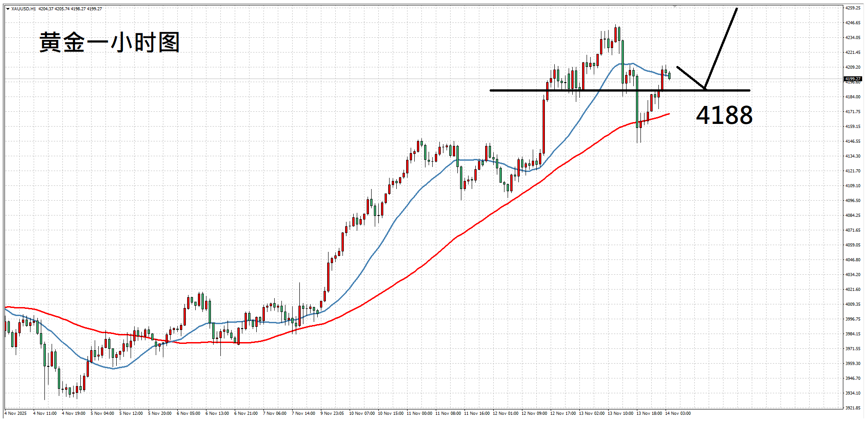Select the current price label 4199.27
This screenshot has height=422, width=868.
pyautogui.click(x=852, y=79)
